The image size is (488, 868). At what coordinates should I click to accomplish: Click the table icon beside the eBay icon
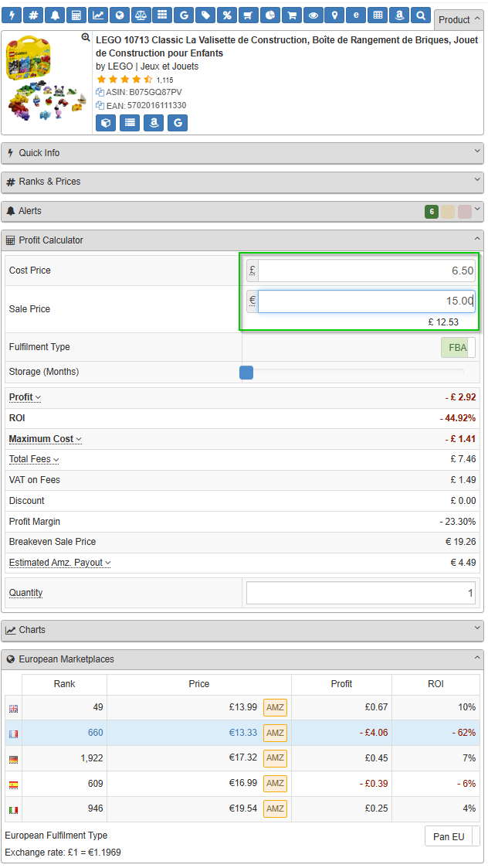(378, 15)
